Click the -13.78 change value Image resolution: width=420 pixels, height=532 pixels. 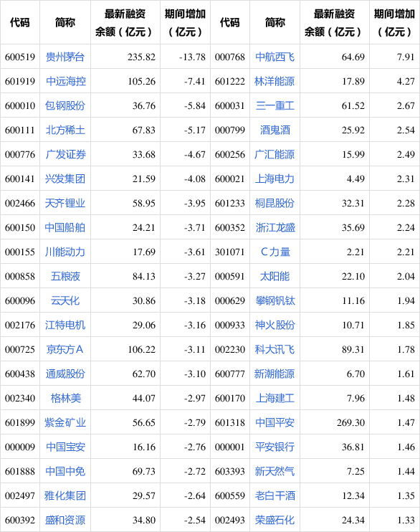[x=192, y=57]
